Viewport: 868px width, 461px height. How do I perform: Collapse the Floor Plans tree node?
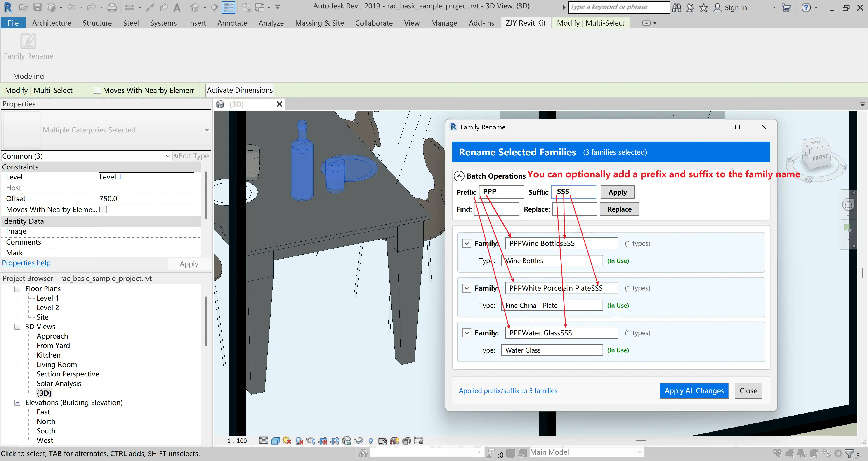click(17, 289)
